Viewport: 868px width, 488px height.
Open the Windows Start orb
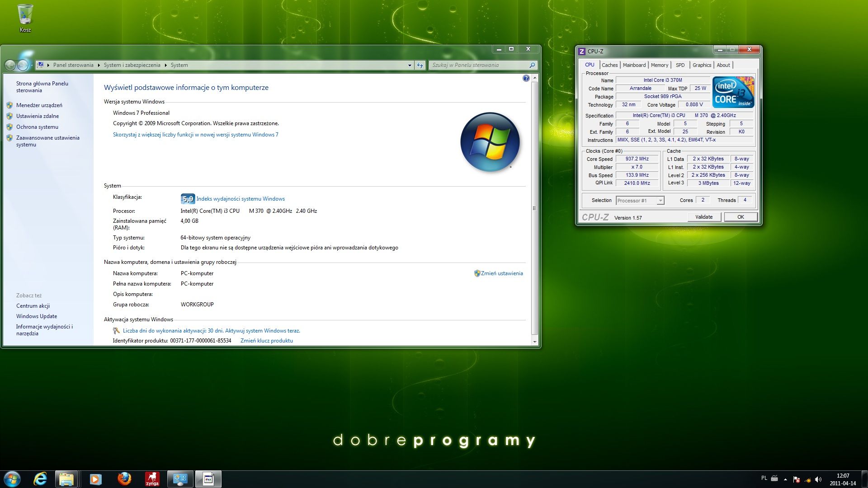[x=12, y=479]
